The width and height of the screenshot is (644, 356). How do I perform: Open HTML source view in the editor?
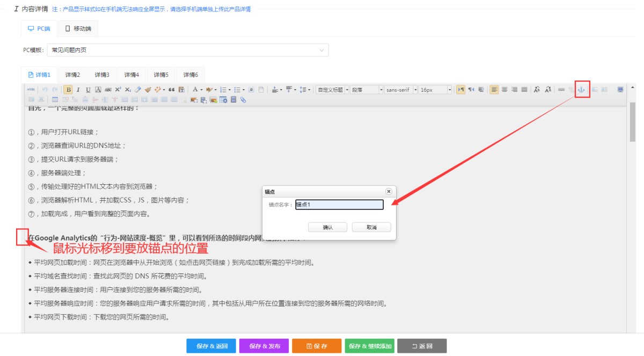pos(31,90)
